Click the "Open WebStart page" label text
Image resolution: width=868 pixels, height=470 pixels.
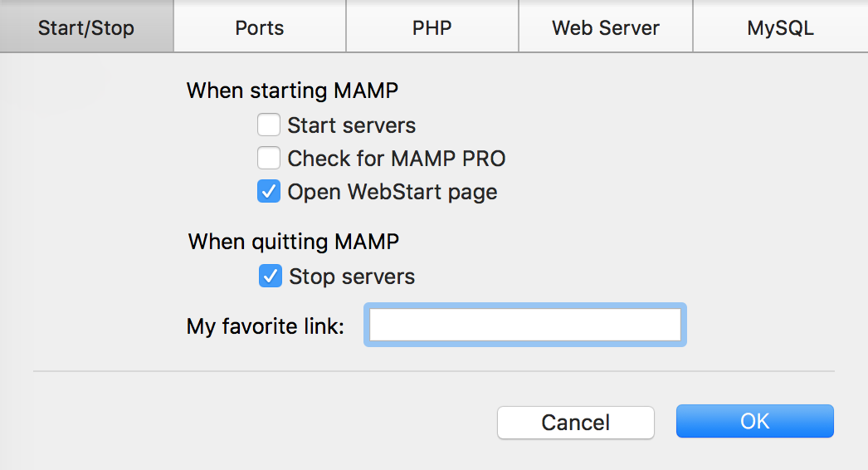[x=393, y=192]
